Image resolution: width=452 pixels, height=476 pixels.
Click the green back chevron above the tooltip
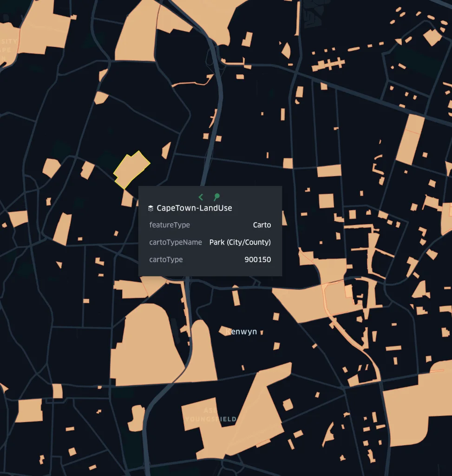coord(201,197)
